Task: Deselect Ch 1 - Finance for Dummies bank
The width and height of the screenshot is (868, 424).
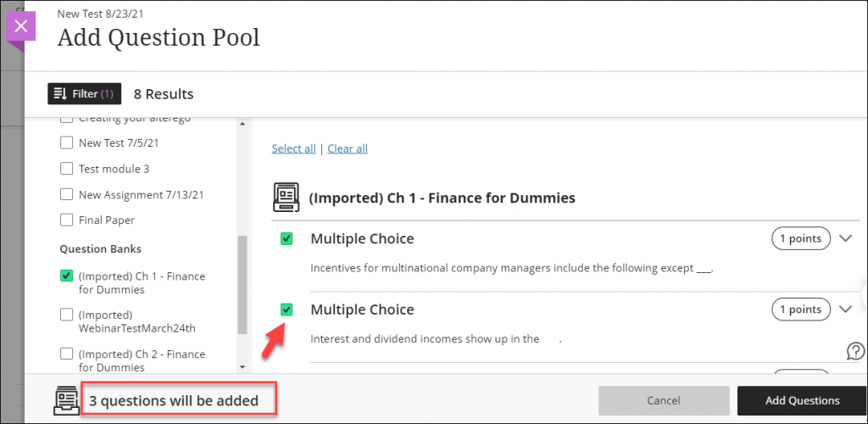Action: 67,276
